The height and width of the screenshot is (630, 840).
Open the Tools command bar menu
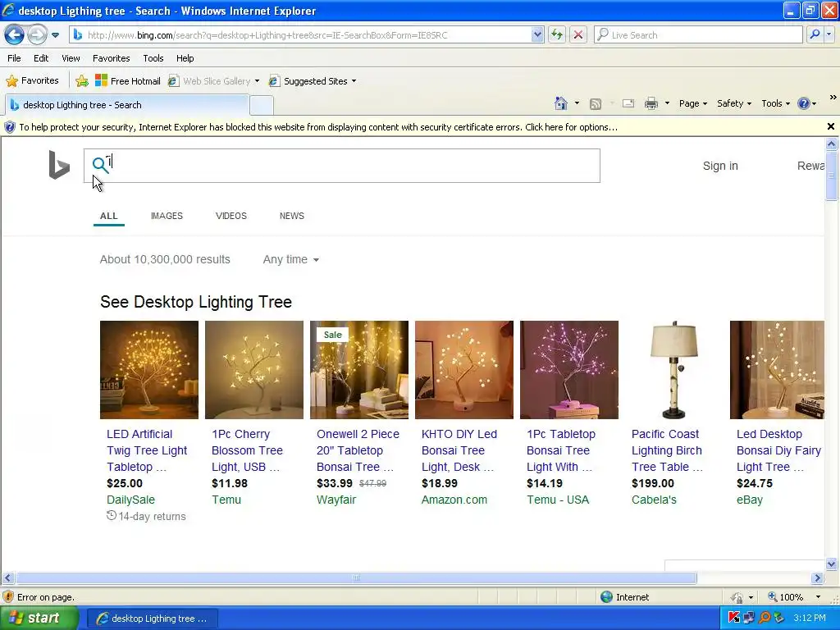click(775, 103)
